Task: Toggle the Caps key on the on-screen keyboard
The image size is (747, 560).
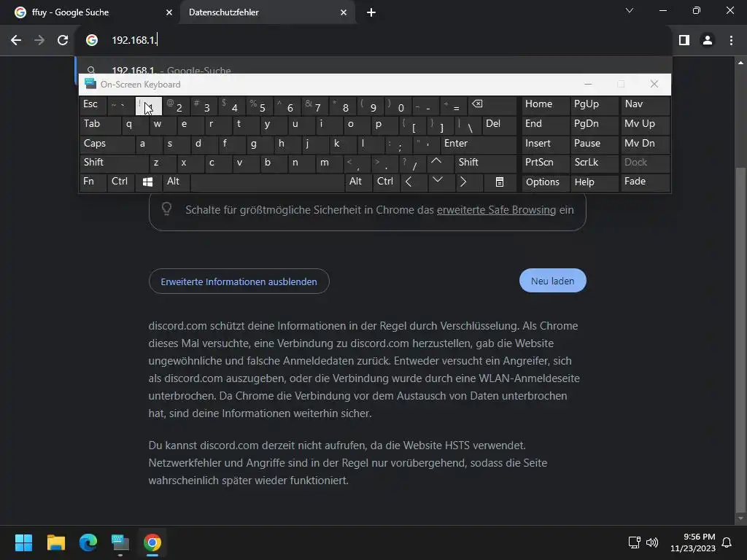Action: coord(107,144)
